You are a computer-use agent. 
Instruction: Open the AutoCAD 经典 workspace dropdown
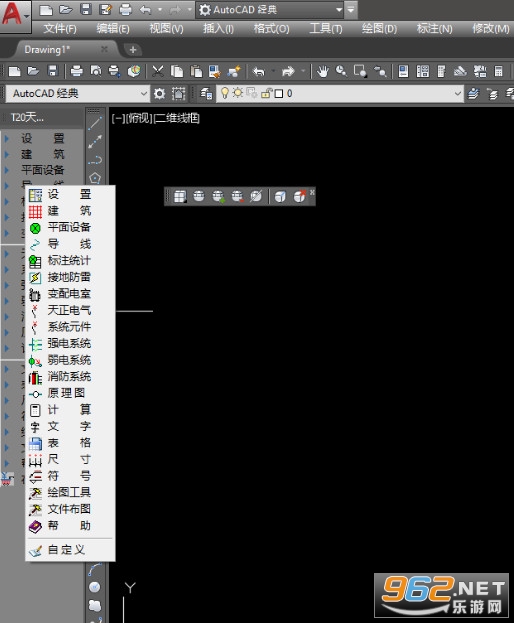(x=78, y=94)
